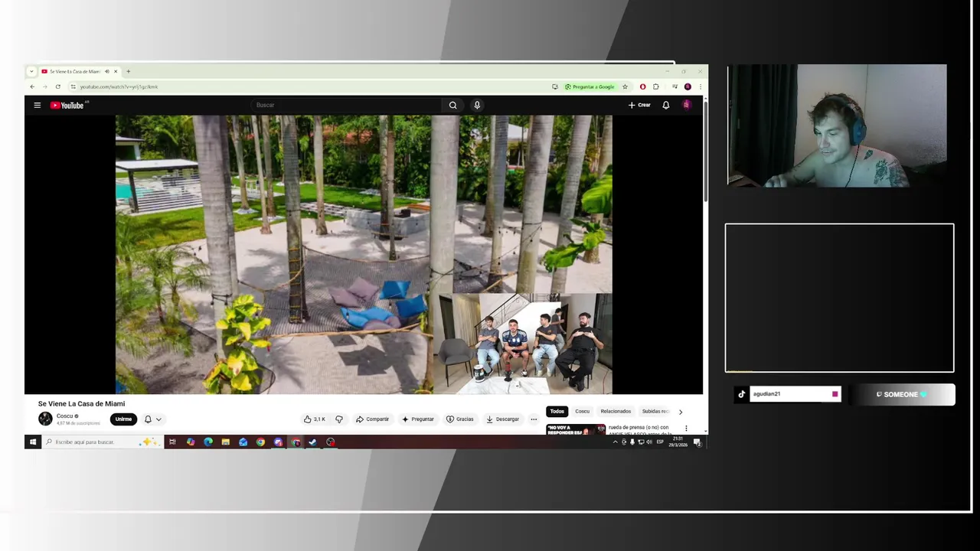Bookmark this page with star icon
The height and width of the screenshot is (551, 980).
(x=625, y=86)
